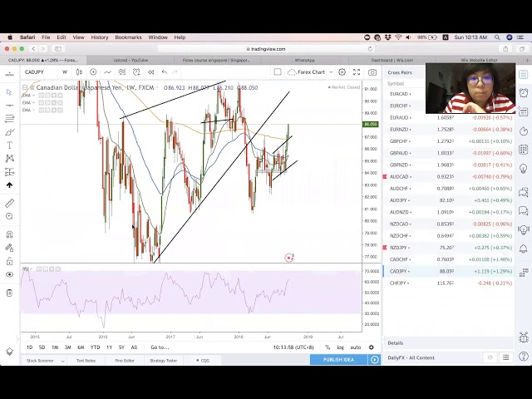532x399 pixels.
Task: Click the Publish Idea button
Action: click(x=338, y=359)
